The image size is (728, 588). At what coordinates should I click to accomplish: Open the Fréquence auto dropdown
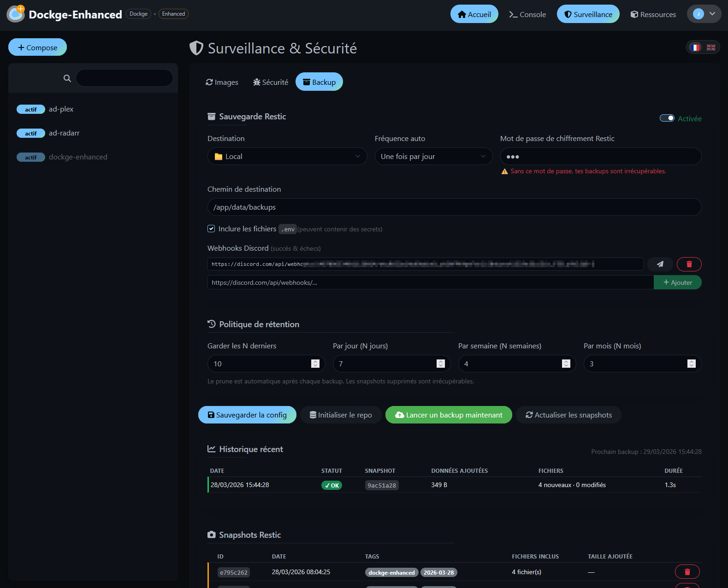[433, 157]
